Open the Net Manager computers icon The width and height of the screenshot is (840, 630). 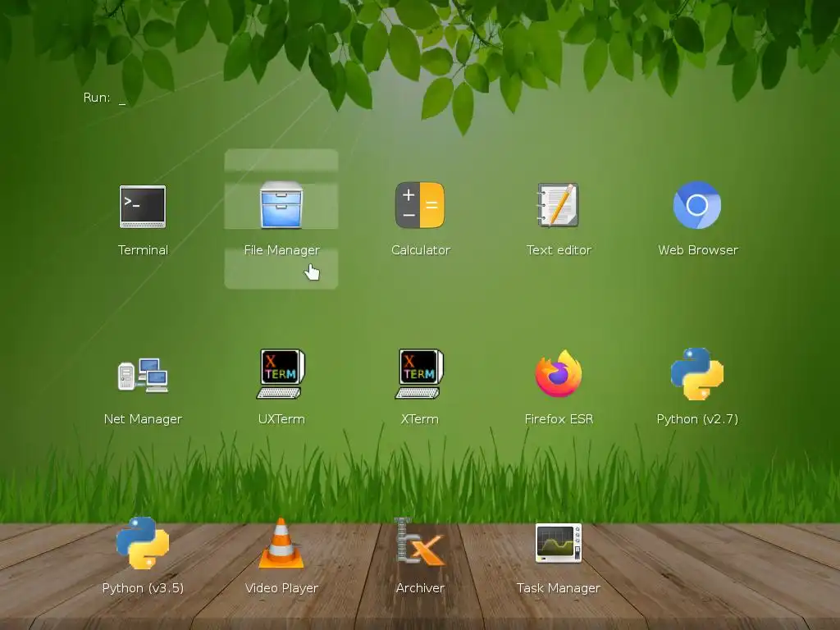click(143, 374)
